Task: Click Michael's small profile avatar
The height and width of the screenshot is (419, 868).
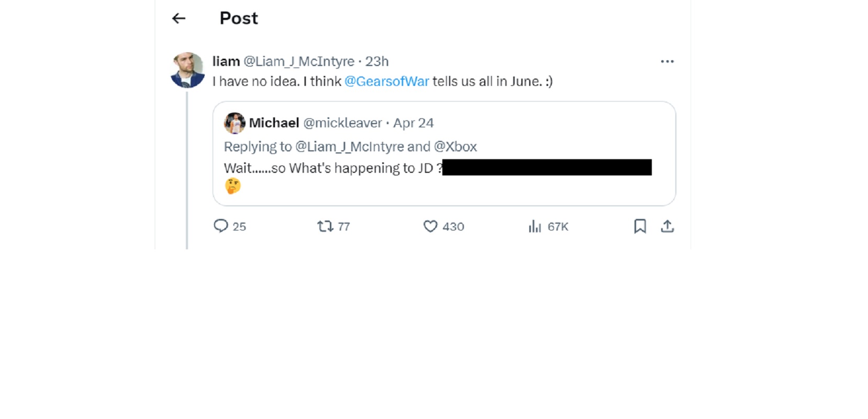Action: point(235,123)
